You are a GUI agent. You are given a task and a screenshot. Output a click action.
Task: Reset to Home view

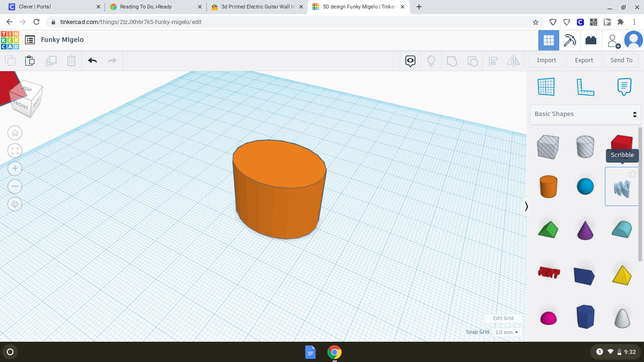tap(15, 133)
